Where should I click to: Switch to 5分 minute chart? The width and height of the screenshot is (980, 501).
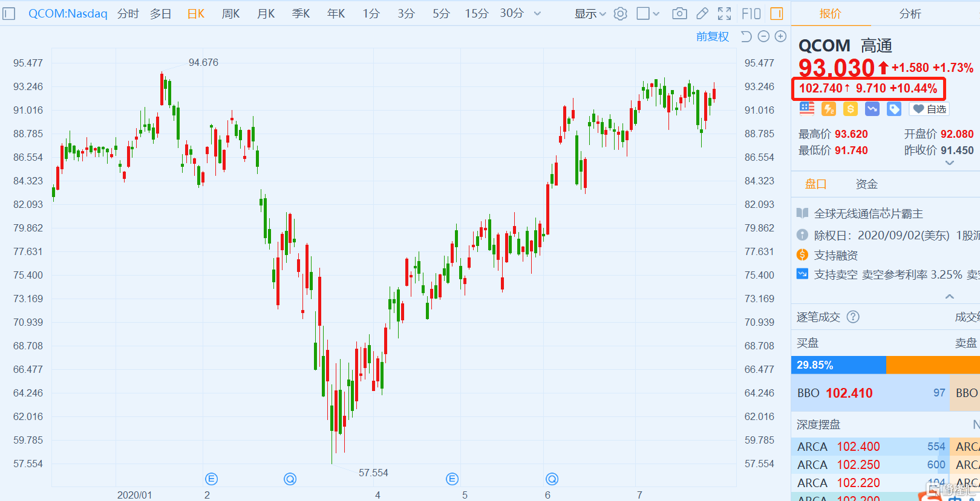tap(441, 13)
